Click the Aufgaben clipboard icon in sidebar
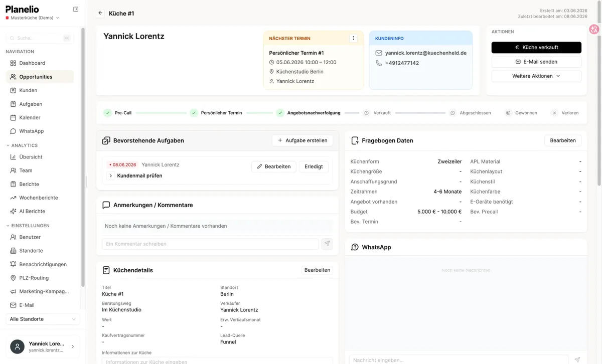The height and width of the screenshot is (364, 602). (x=13, y=104)
